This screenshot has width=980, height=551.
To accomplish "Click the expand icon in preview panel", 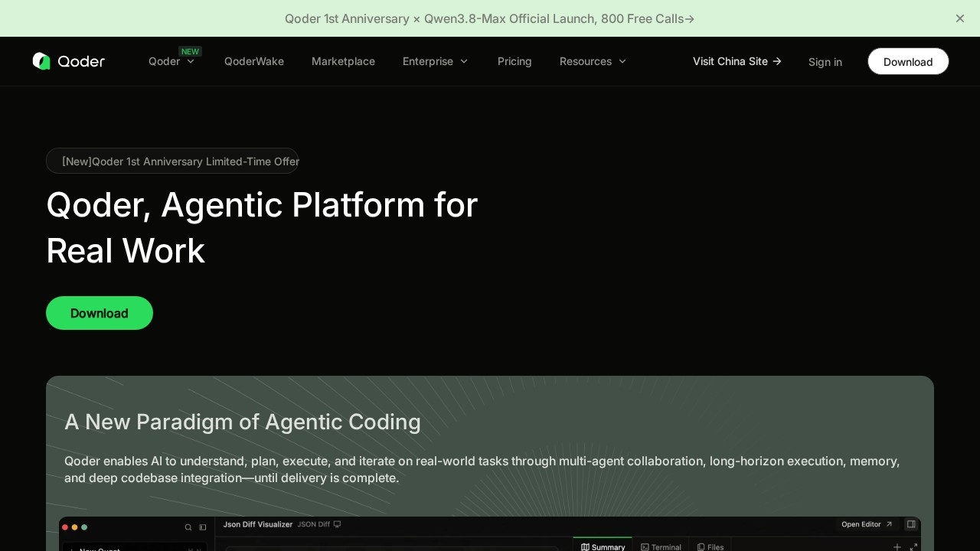I will [913, 546].
